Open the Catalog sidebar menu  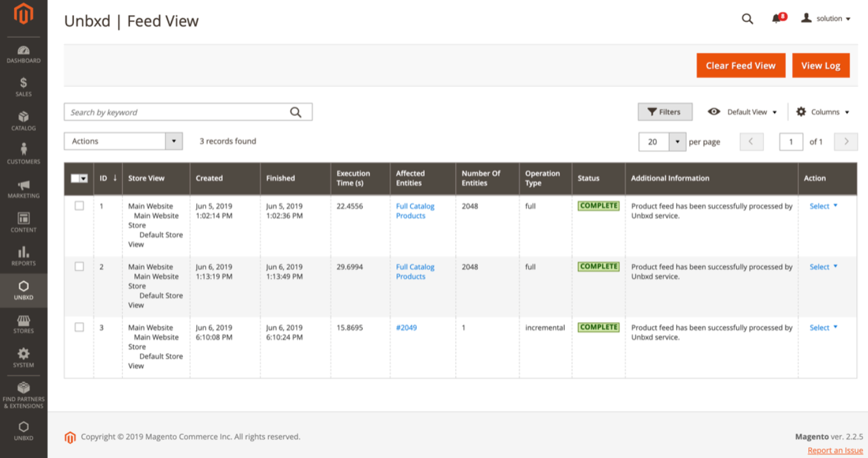(23, 121)
